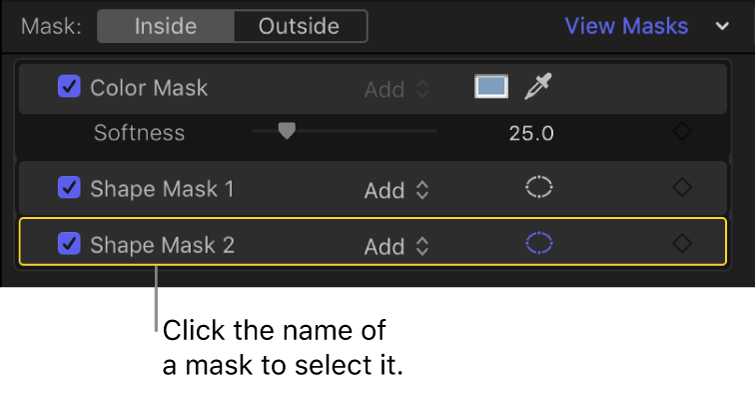Open the dimmed Color Mask Add pop-up

click(x=396, y=89)
